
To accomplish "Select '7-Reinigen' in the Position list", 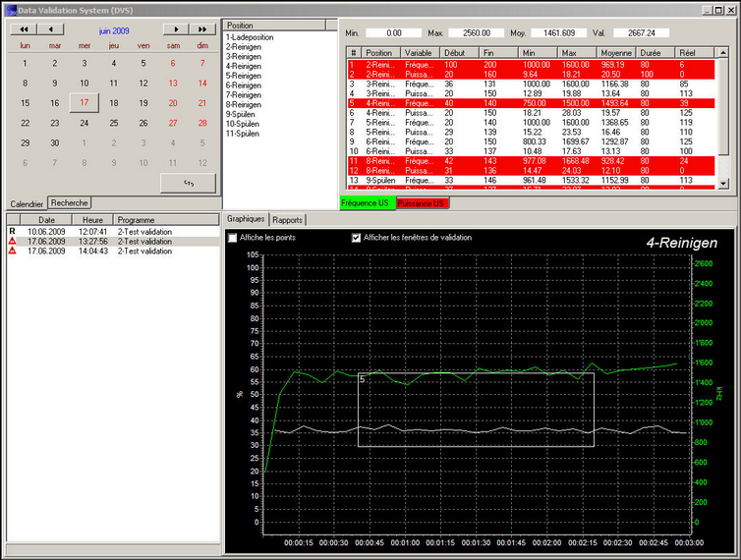I will coord(244,95).
